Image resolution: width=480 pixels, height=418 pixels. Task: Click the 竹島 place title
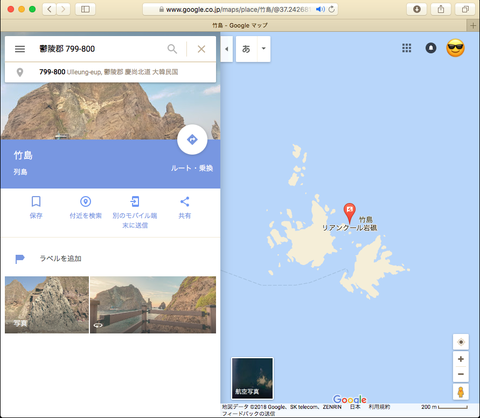click(x=23, y=155)
